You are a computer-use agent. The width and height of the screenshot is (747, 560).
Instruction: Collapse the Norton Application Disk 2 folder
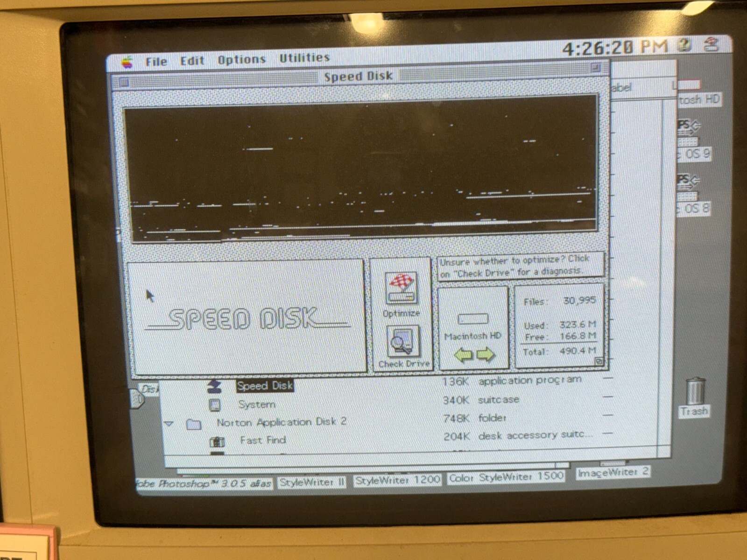coord(169,424)
